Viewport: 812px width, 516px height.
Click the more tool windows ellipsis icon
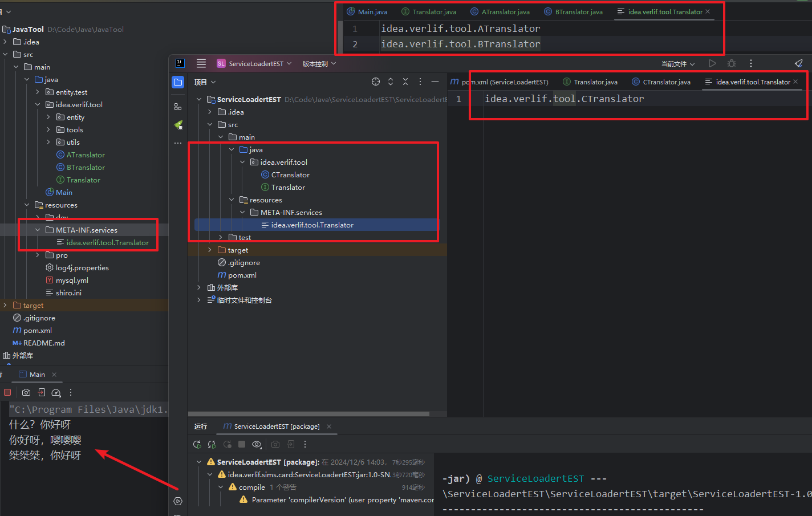click(x=178, y=143)
